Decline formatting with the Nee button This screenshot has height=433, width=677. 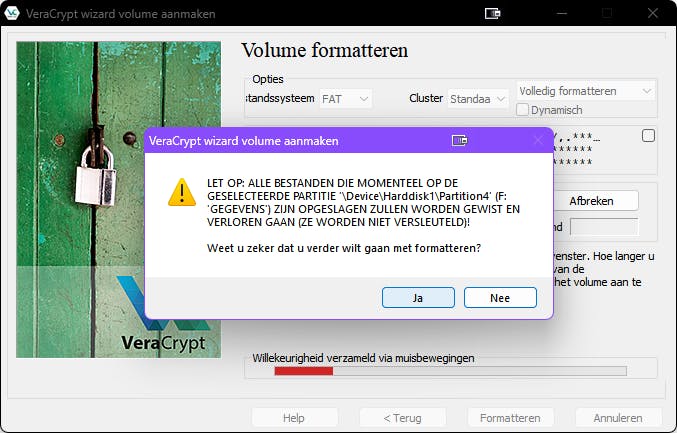point(500,298)
